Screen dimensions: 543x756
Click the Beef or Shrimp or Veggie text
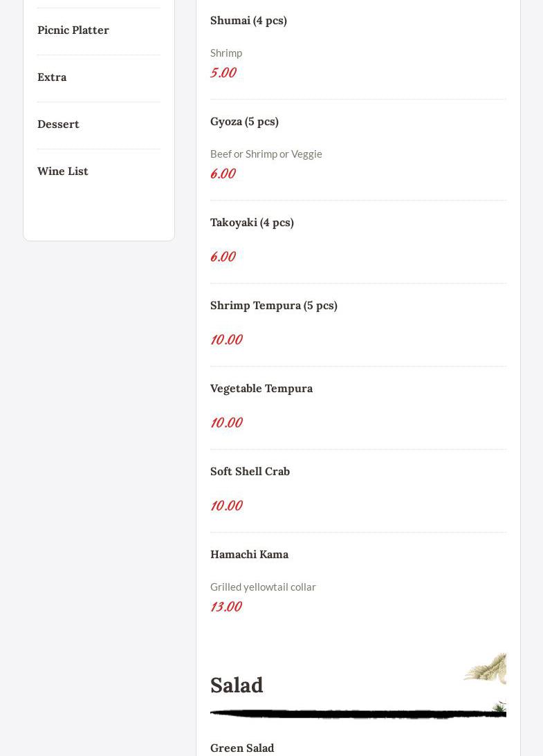(266, 154)
